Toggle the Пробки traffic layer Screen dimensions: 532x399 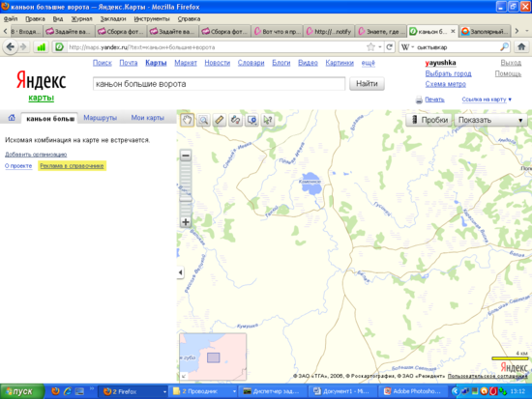[429, 120]
